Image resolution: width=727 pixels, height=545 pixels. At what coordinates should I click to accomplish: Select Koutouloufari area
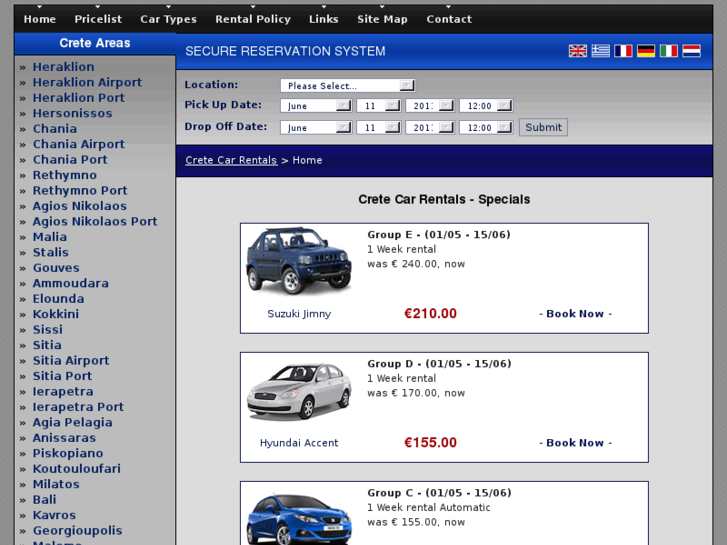(x=77, y=468)
